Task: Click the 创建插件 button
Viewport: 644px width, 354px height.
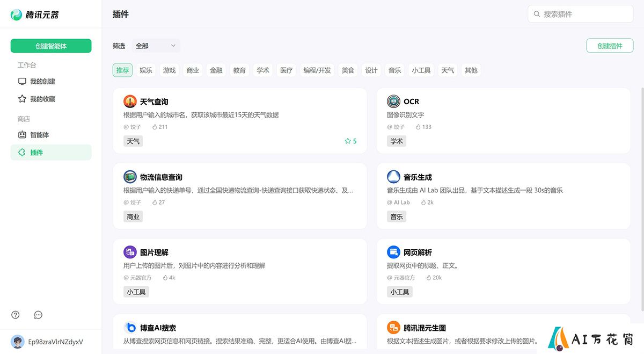Action: coord(610,46)
